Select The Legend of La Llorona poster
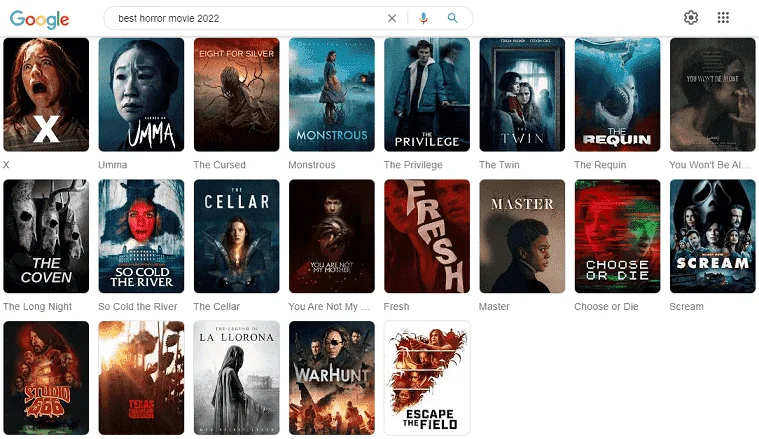Viewport: 759px width, 439px height. pos(237,378)
